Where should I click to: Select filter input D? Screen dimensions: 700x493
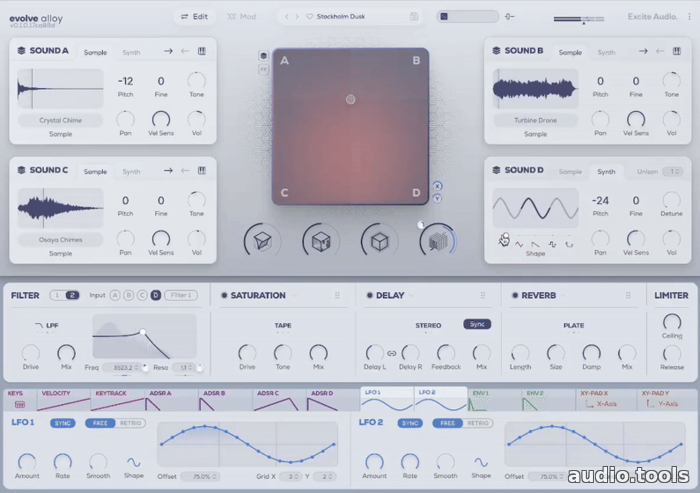coord(155,295)
